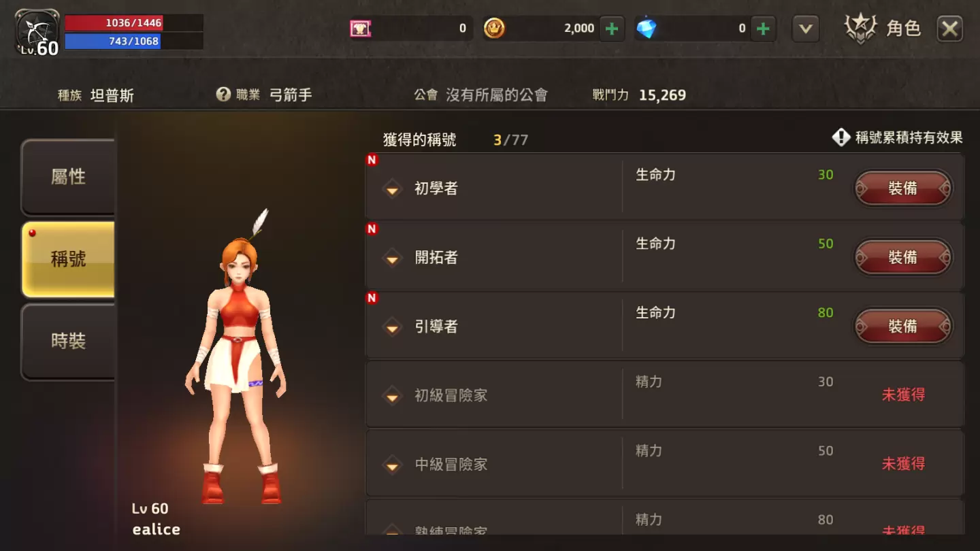The height and width of the screenshot is (551, 980).
Task: Switch to the 時裝 tab
Action: (68, 341)
